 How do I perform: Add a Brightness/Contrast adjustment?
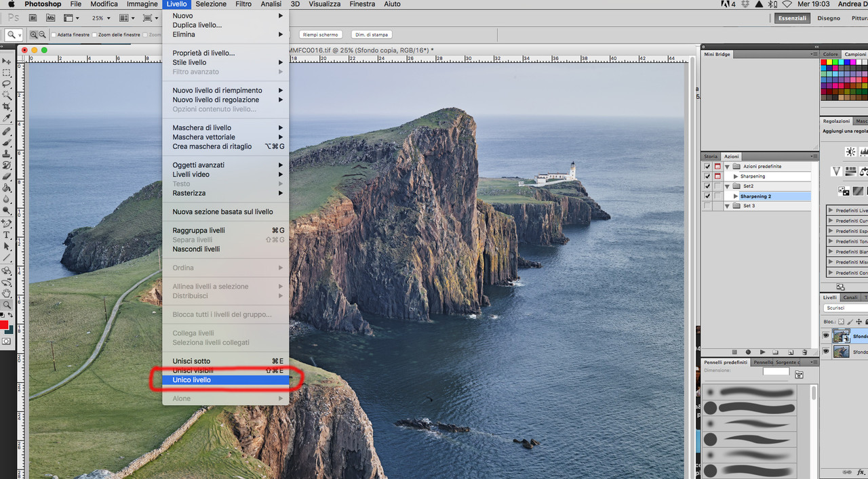850,152
